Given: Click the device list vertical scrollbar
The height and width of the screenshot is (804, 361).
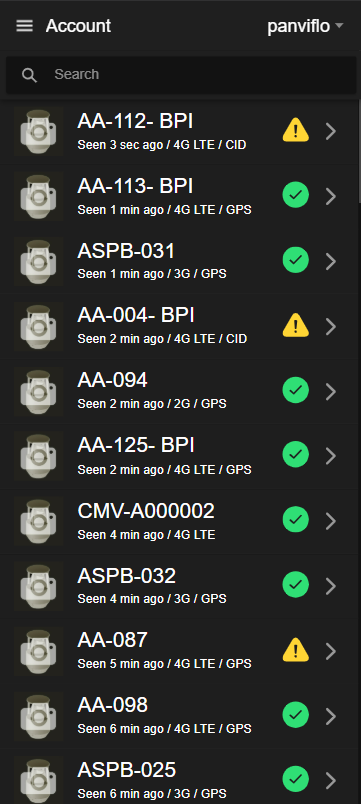Looking at the screenshot, I should [359, 152].
